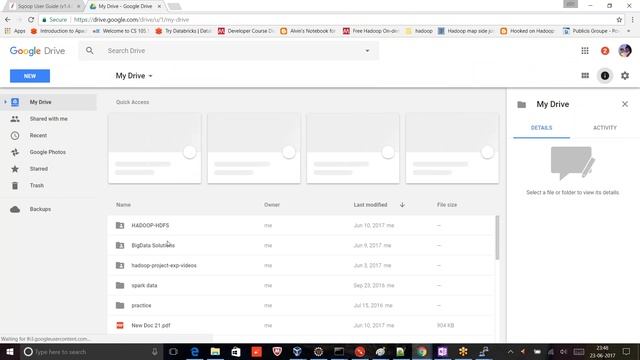
Task: Click the browser back arrow
Action: (x=8, y=20)
